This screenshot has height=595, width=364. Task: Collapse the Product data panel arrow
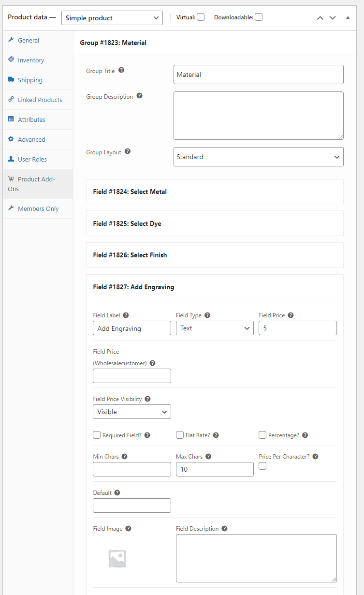347,17
